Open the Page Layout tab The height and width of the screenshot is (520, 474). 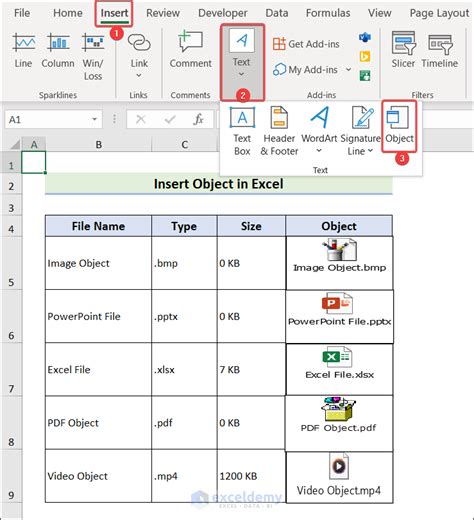439,13
